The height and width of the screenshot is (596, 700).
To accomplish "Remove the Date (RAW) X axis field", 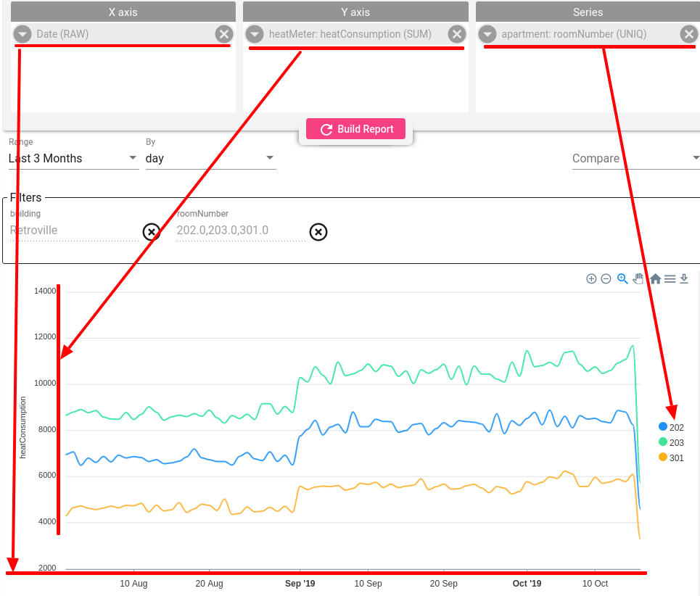I will [223, 34].
